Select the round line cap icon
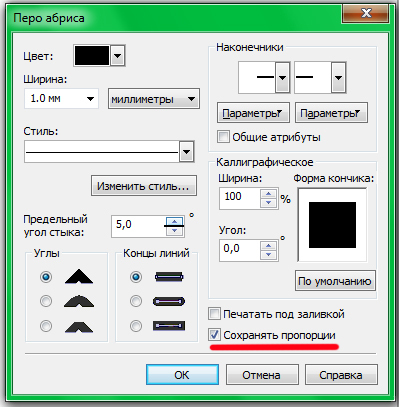Viewport: 399px width, 407px height. [169, 301]
